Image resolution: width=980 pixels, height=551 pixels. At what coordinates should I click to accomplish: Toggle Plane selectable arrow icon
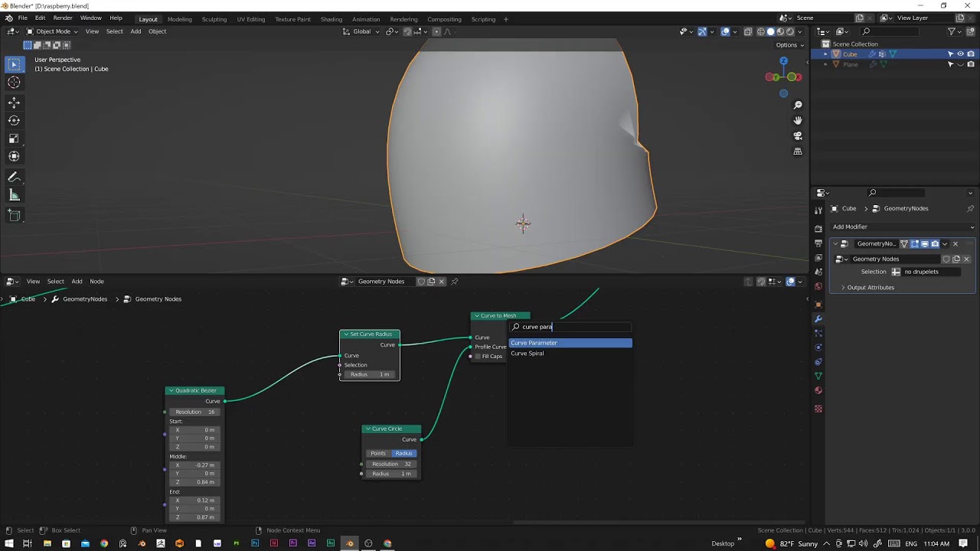pos(951,64)
